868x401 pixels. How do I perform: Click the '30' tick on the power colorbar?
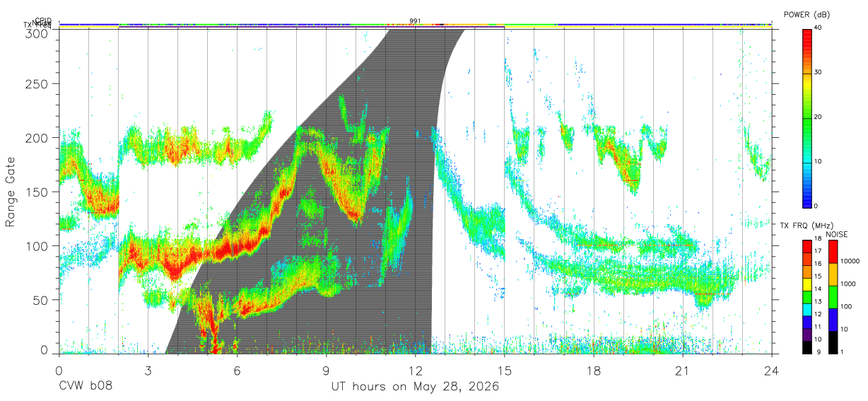819,72
